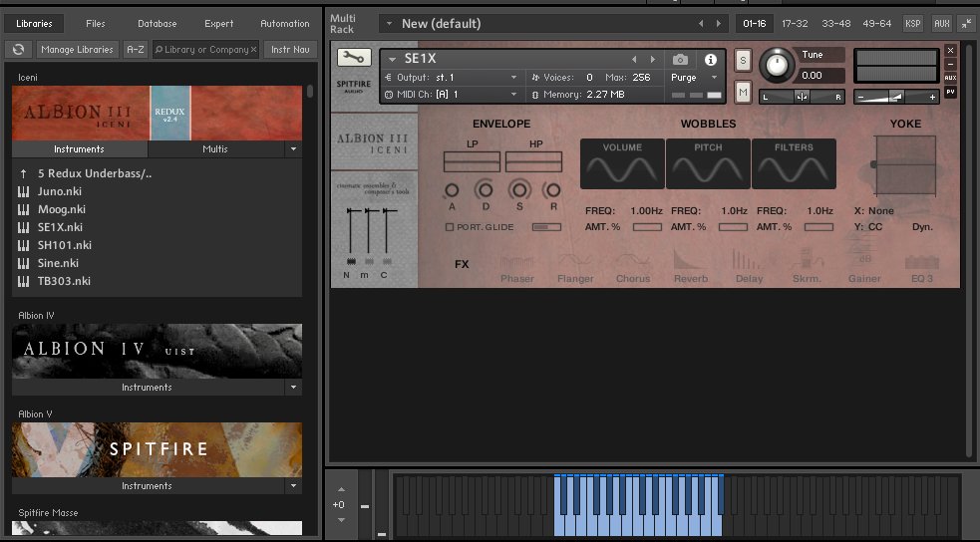Image resolution: width=980 pixels, height=542 pixels.
Task: Click the refresh libraries icon
Action: tap(18, 50)
